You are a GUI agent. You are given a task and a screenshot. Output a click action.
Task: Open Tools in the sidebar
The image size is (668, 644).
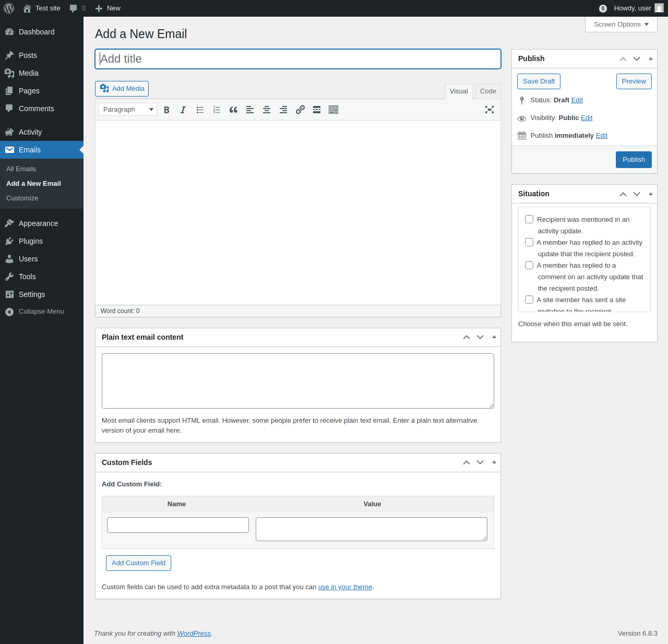[42, 277]
